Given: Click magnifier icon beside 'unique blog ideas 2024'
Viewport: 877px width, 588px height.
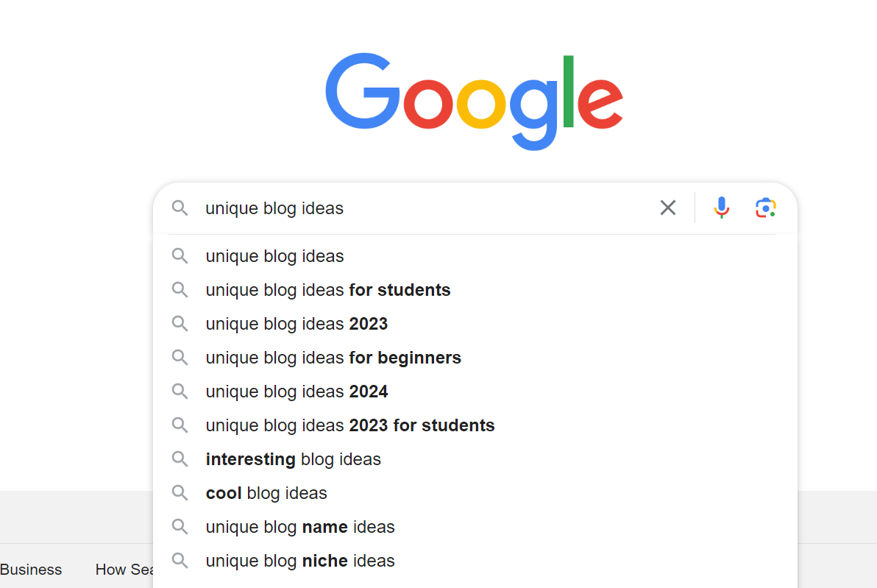Looking at the screenshot, I should tap(180, 392).
